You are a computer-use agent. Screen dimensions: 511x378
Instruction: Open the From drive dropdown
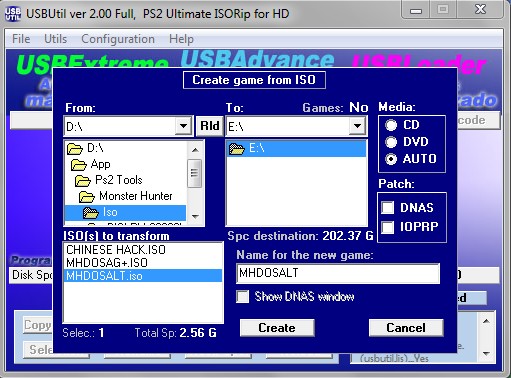coord(183,126)
